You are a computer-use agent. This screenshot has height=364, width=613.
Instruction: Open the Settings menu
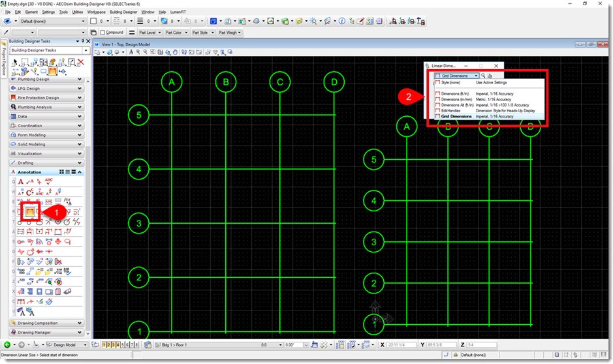coord(48,12)
